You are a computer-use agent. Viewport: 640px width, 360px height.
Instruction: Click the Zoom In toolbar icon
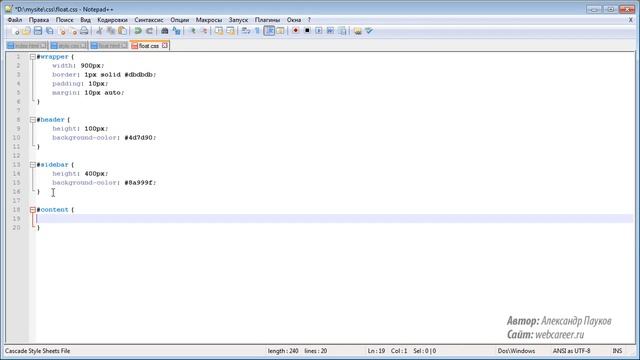(x=192, y=31)
